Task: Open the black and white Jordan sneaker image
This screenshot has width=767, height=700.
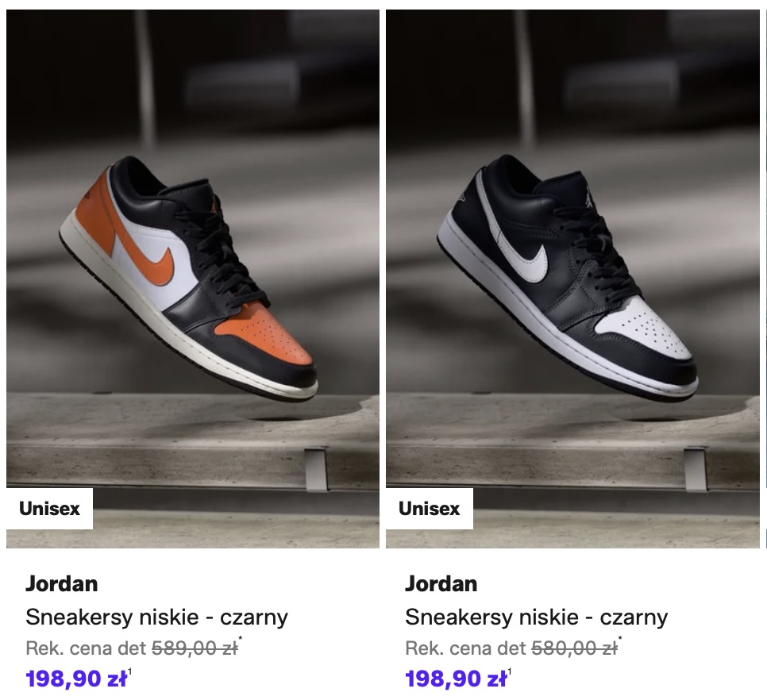Action: (572, 279)
